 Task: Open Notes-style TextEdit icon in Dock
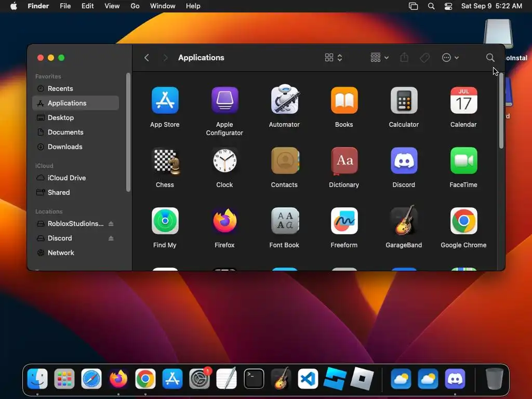click(227, 379)
